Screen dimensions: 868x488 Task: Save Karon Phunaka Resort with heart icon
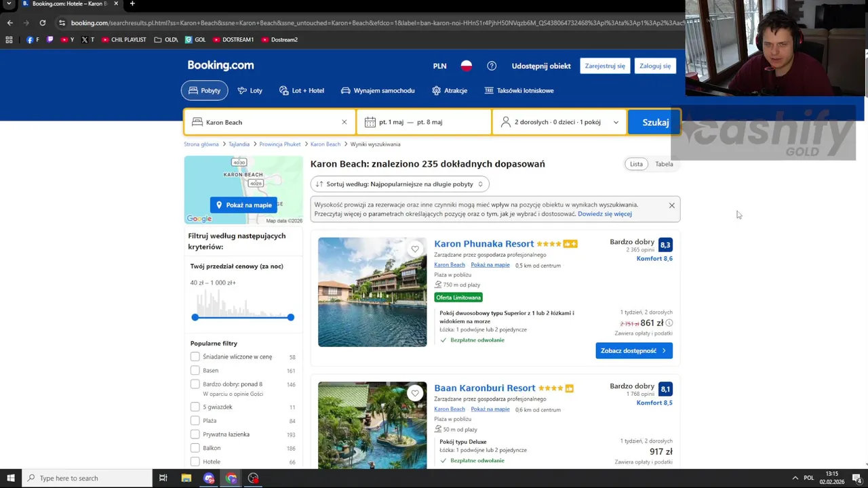click(415, 249)
